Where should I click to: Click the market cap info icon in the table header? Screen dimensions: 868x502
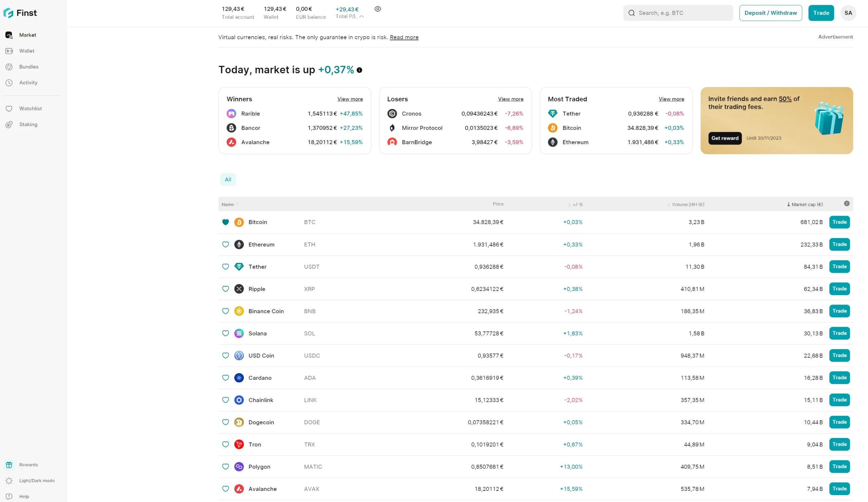(x=847, y=204)
